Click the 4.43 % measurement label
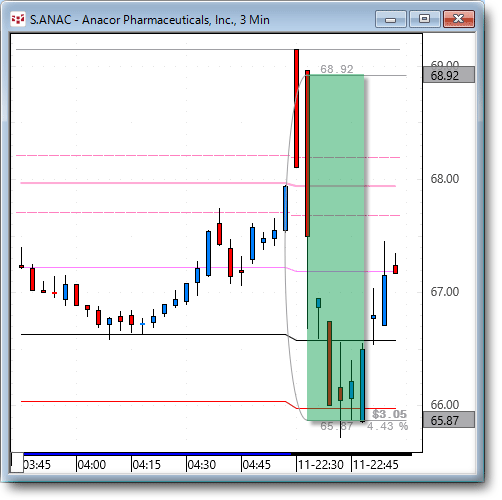Image resolution: width=502 pixels, height=500 pixels. pyautogui.click(x=387, y=426)
